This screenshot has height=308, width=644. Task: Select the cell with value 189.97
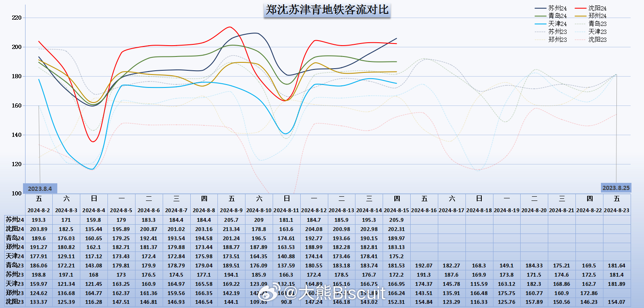(x=396, y=238)
